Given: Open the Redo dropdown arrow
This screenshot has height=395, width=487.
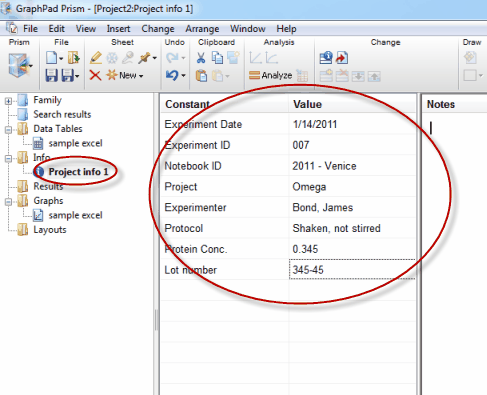Looking at the screenshot, I should pos(183,58).
